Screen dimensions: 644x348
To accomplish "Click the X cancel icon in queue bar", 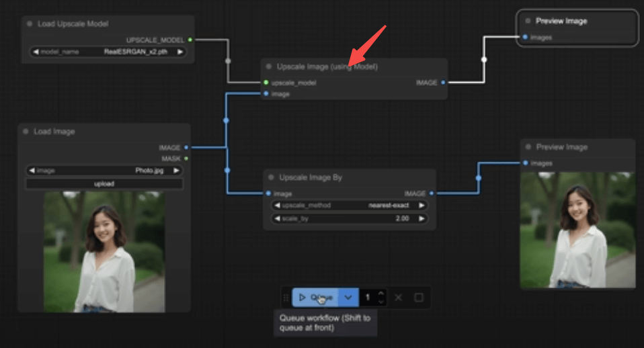I will coord(398,297).
